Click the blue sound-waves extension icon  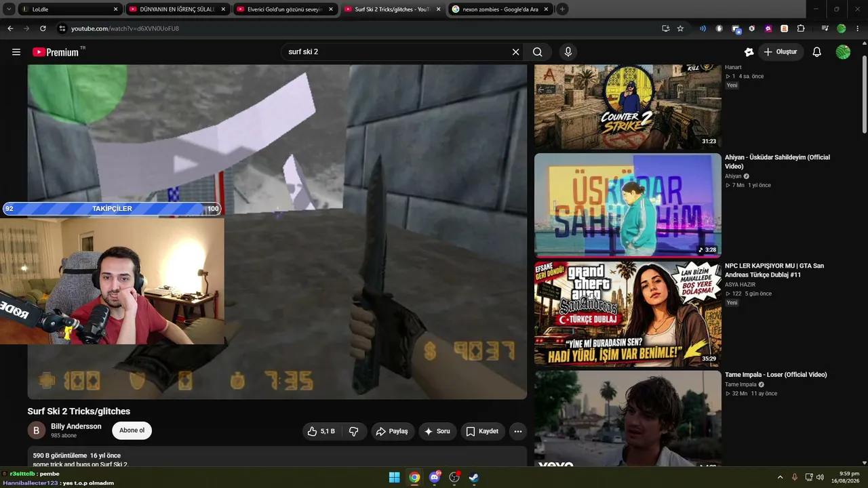coord(703,28)
